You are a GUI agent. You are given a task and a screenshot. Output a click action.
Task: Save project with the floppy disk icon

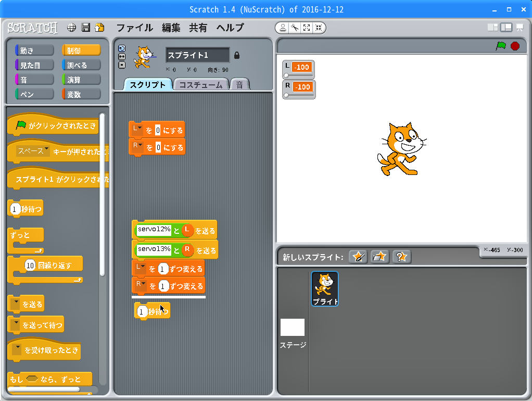pyautogui.click(x=86, y=28)
